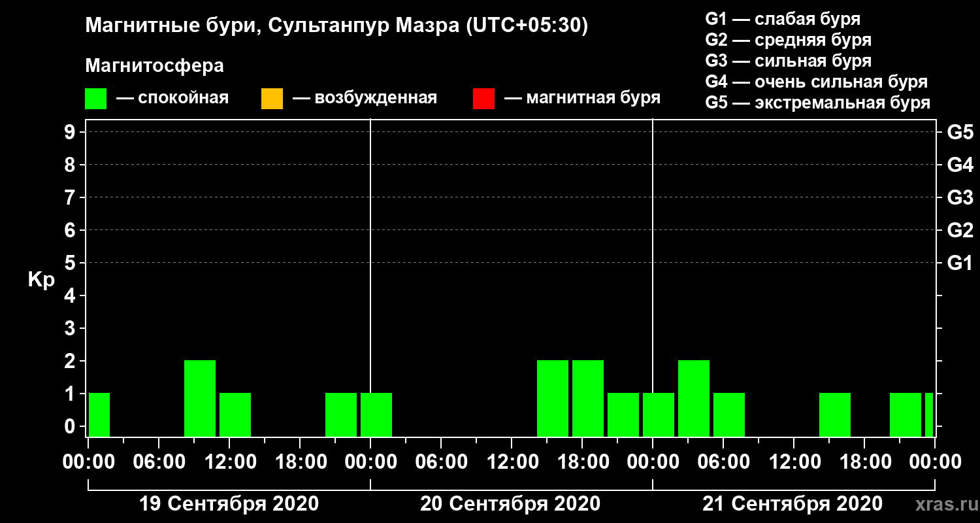Select the Kp 2 bar on 19 September morning
Viewport: 980px width, 523px height.
pyautogui.click(x=200, y=398)
